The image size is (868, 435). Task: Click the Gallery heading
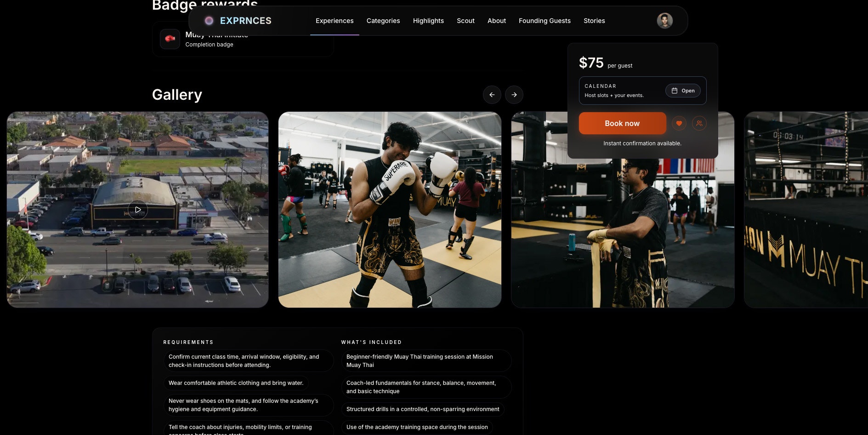click(x=177, y=95)
